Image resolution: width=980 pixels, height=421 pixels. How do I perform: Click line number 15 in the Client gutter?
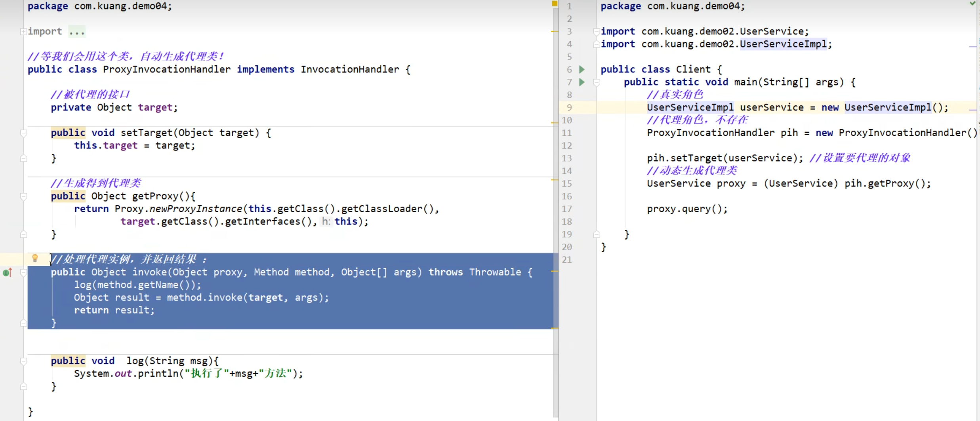[x=567, y=183]
